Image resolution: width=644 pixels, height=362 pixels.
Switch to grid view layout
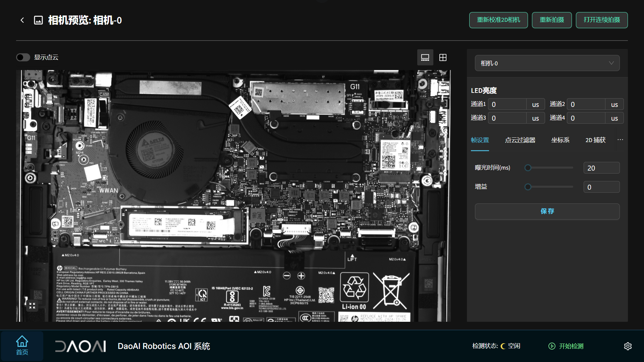pyautogui.click(x=443, y=58)
